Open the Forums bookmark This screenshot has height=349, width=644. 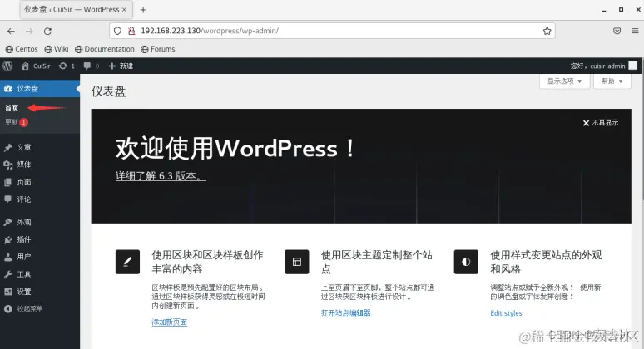[158, 49]
